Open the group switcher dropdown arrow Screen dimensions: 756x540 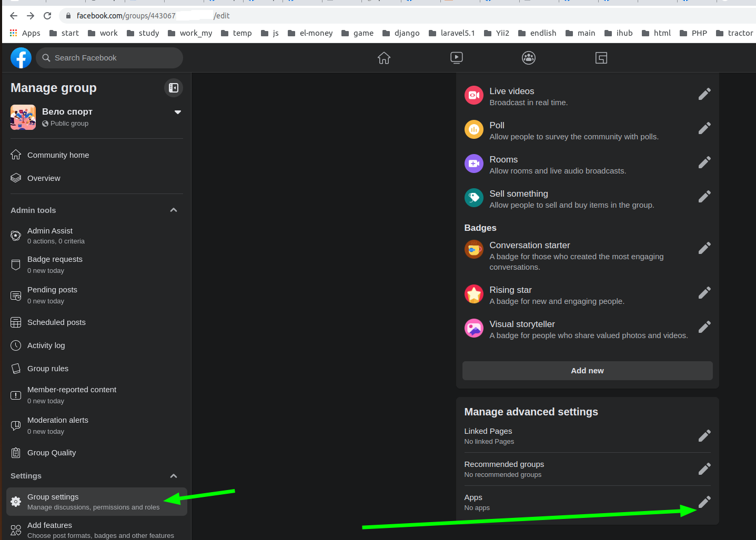(178, 112)
